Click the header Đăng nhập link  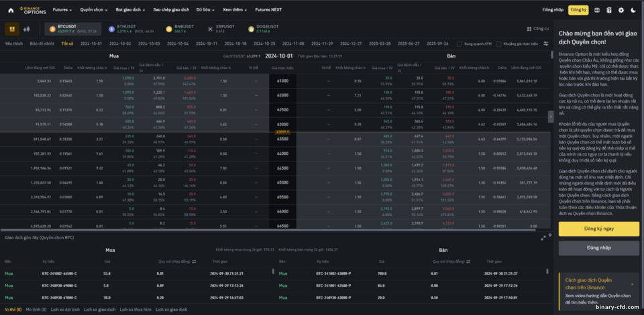click(x=552, y=10)
